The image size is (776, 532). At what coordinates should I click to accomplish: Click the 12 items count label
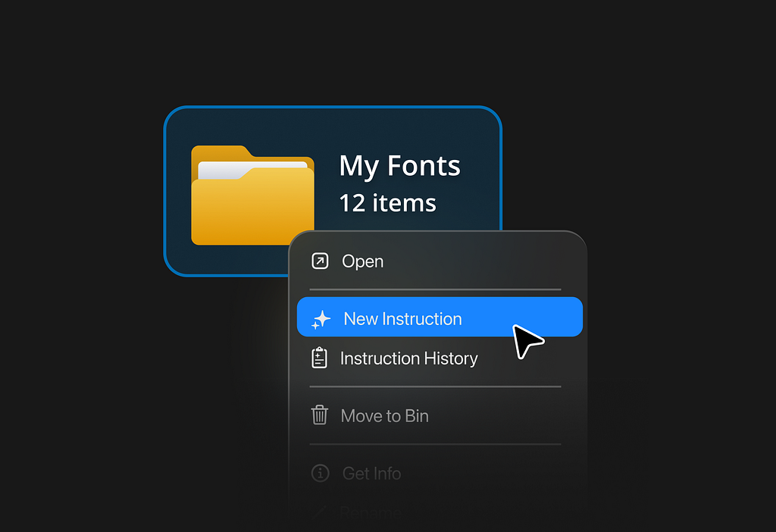pos(388,203)
